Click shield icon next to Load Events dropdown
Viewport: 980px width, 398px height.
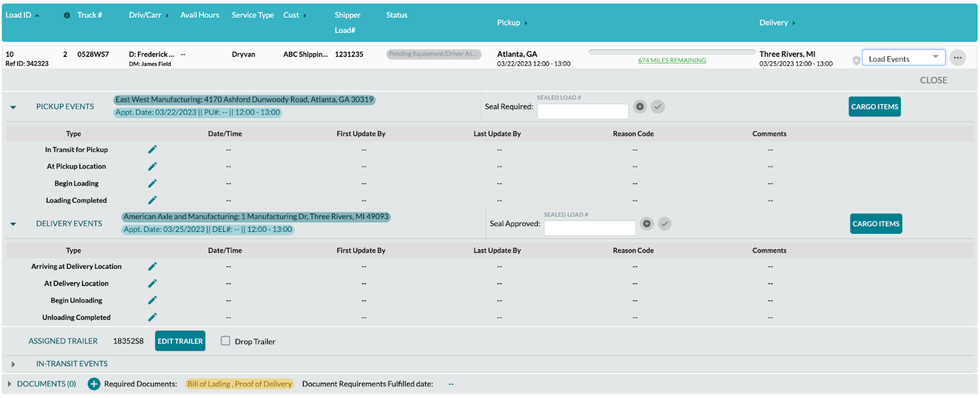(x=856, y=60)
